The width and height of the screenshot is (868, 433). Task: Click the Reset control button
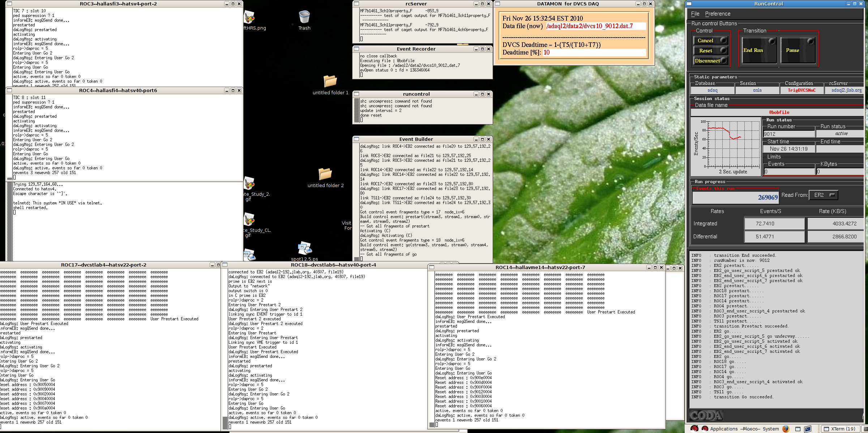[710, 51]
